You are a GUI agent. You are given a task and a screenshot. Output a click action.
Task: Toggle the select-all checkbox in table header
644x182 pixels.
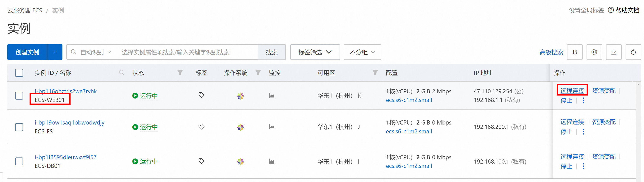coord(19,73)
